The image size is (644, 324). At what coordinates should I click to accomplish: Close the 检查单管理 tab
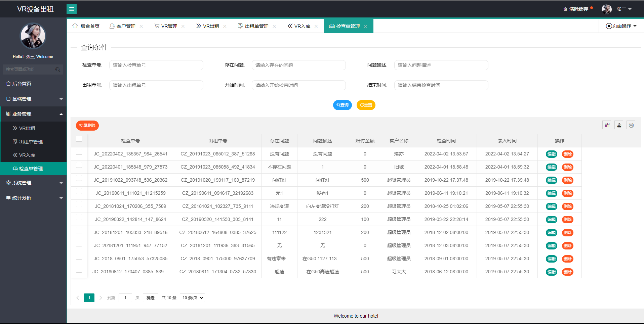365,26
